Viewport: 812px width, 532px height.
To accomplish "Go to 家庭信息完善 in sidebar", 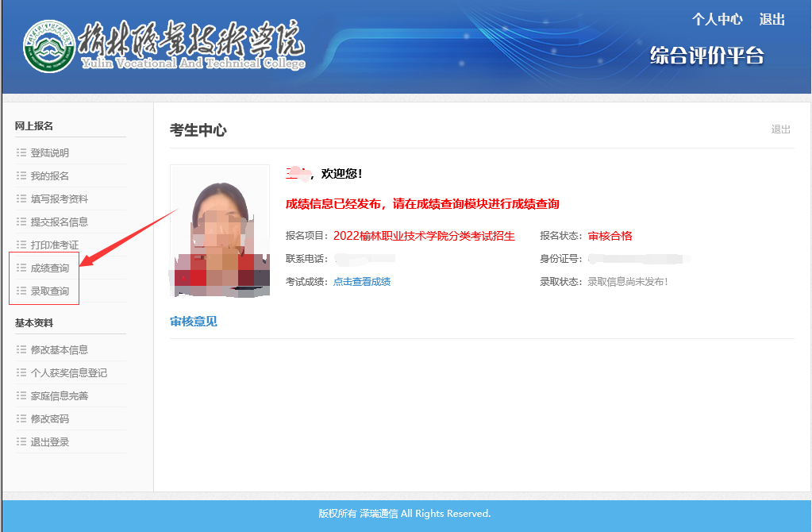I will coord(59,395).
